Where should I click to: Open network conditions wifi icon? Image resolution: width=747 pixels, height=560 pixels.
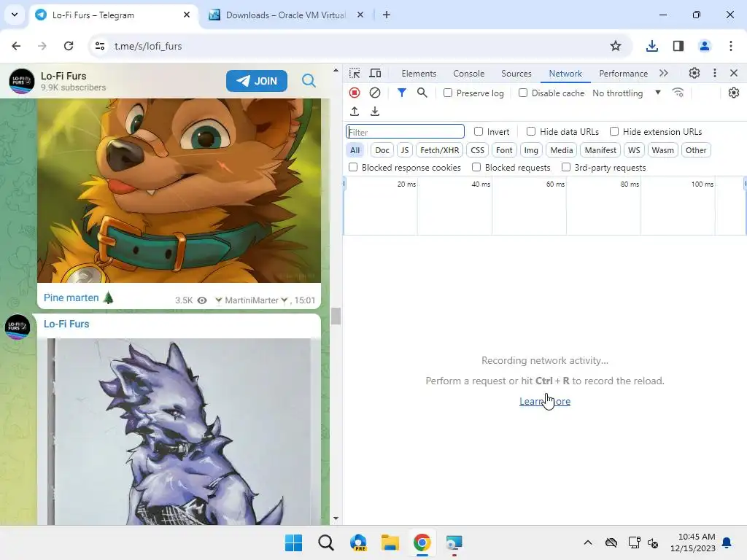click(x=678, y=93)
